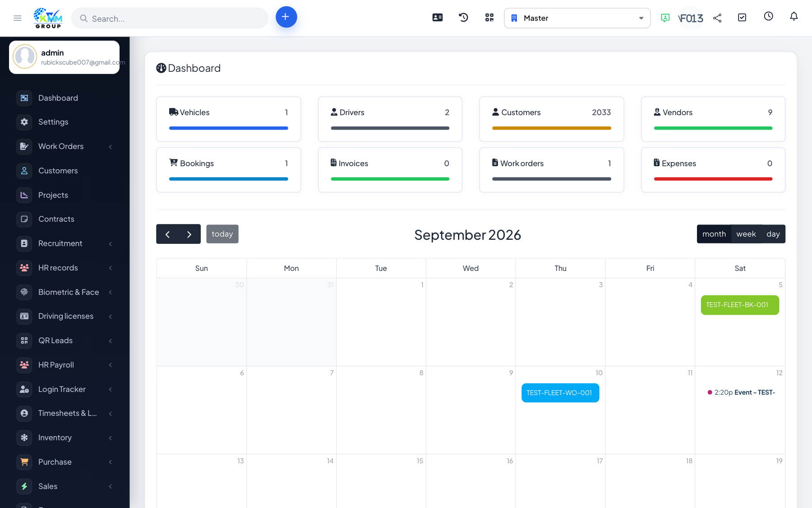Go to previous month in calendar
Screen dimensions: 812x508
point(167,234)
